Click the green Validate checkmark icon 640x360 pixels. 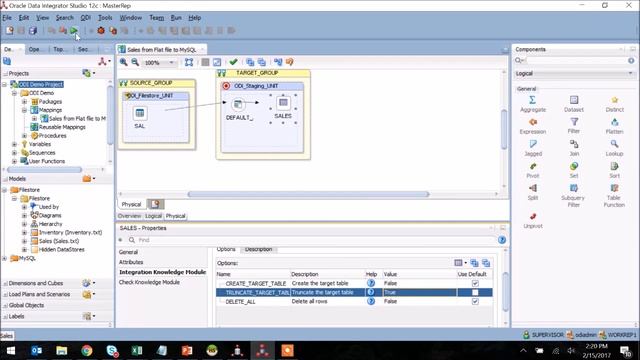pyautogui.click(x=233, y=62)
